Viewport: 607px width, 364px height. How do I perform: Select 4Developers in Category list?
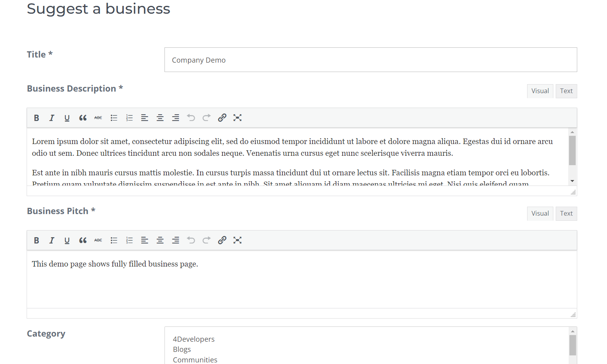tap(194, 339)
